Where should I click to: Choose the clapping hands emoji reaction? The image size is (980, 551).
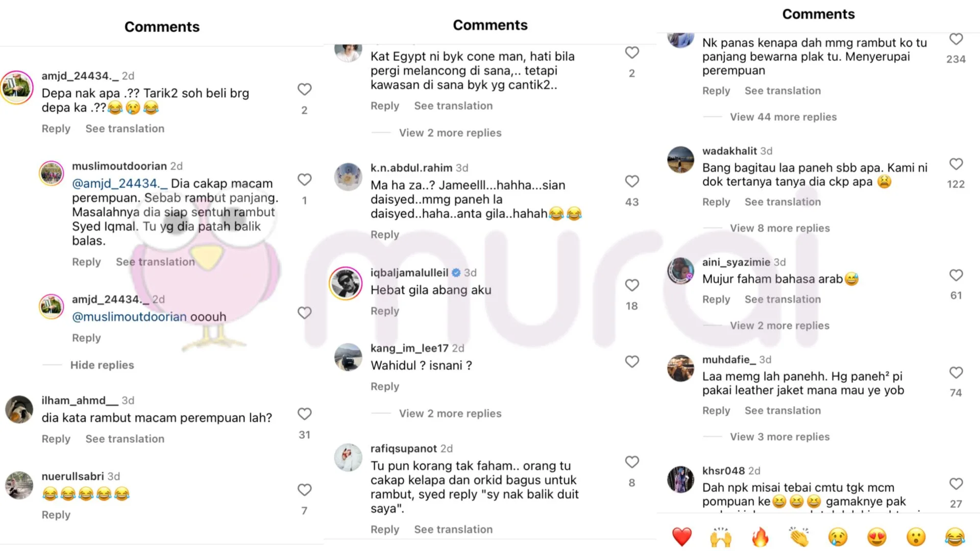pos(799,537)
